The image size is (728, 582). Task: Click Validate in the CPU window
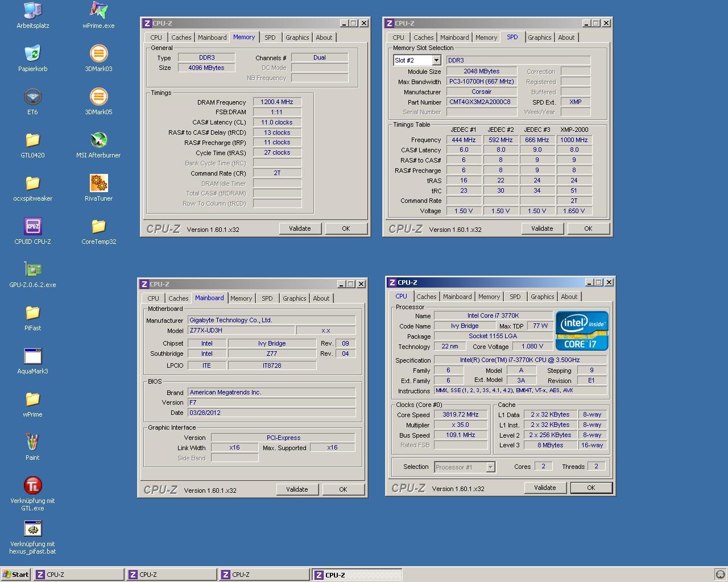click(545, 488)
